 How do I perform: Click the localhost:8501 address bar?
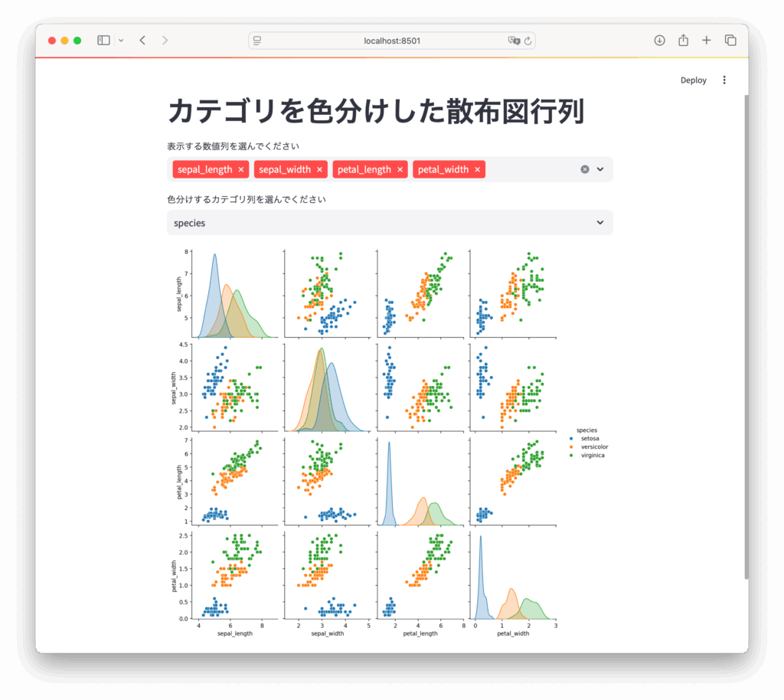click(x=391, y=41)
